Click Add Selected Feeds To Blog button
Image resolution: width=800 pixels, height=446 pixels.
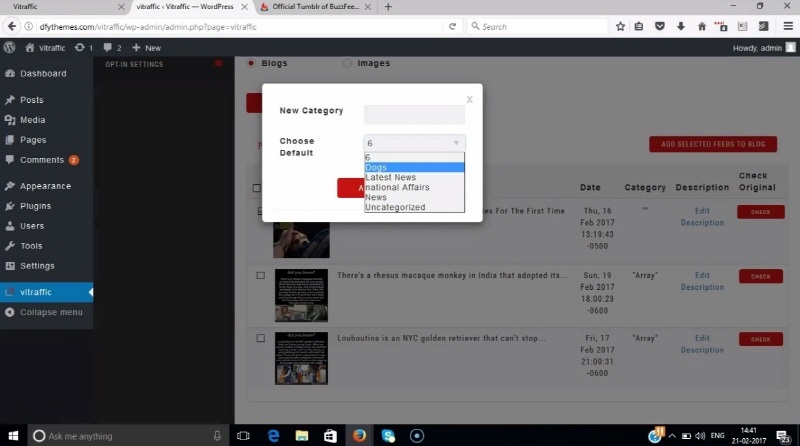713,144
